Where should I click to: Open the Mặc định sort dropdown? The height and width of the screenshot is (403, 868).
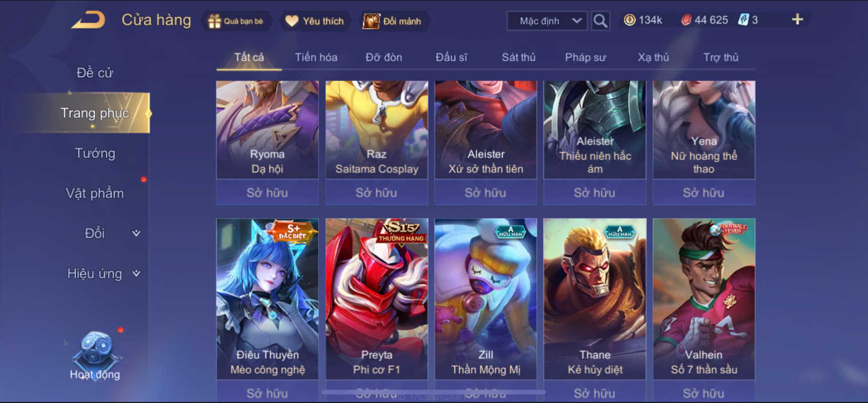point(547,21)
